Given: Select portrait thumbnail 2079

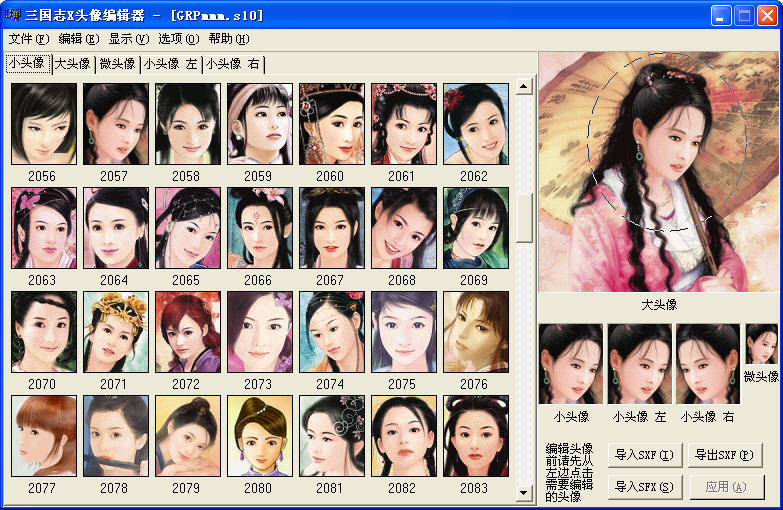Looking at the screenshot, I should click(188, 436).
